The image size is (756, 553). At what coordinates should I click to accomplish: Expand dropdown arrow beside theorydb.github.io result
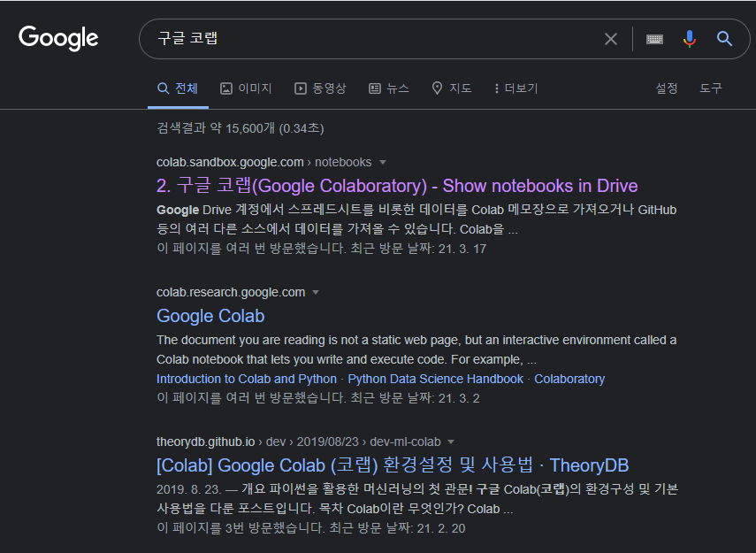[451, 442]
